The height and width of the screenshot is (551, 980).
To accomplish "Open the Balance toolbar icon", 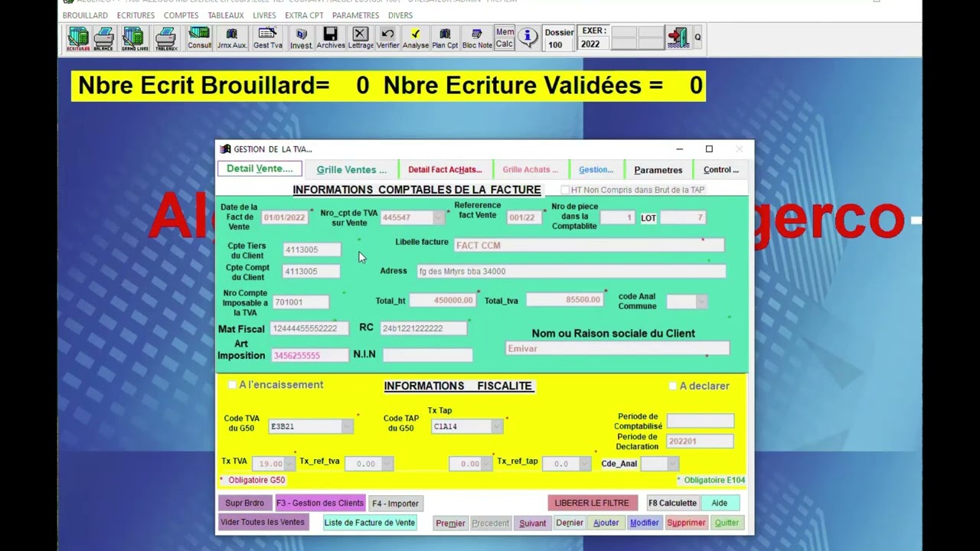I will tap(103, 38).
